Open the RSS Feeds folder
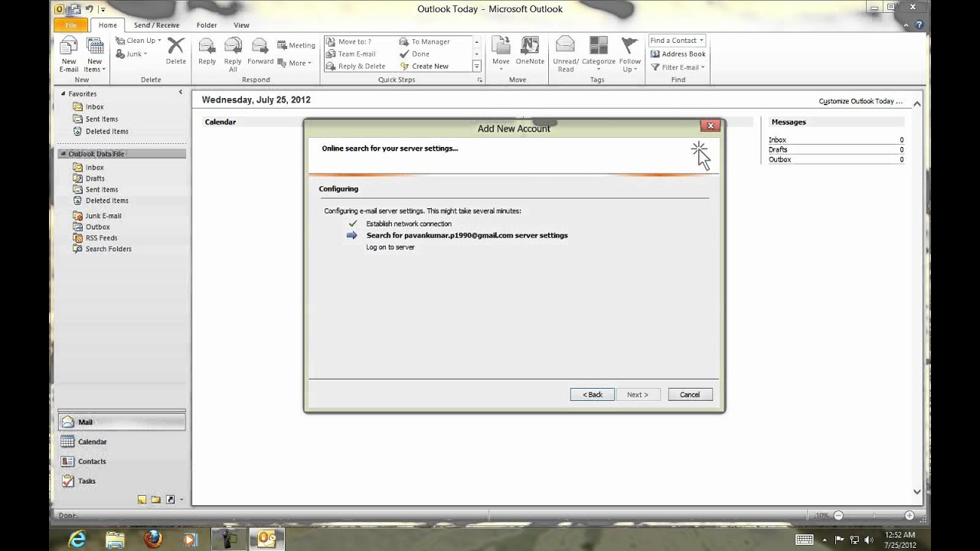Viewport: 980px width, 551px height. [x=101, y=238]
